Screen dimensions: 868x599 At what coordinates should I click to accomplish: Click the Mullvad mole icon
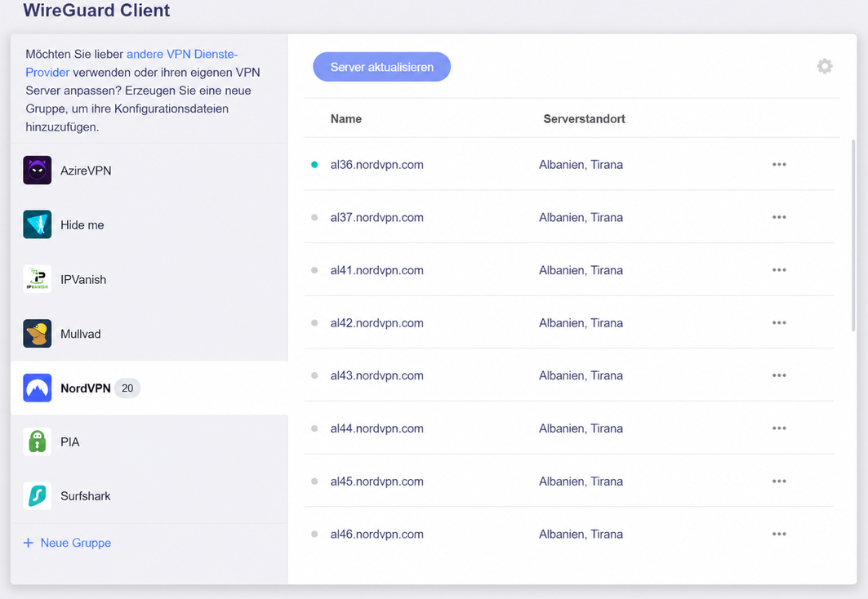pyautogui.click(x=37, y=333)
